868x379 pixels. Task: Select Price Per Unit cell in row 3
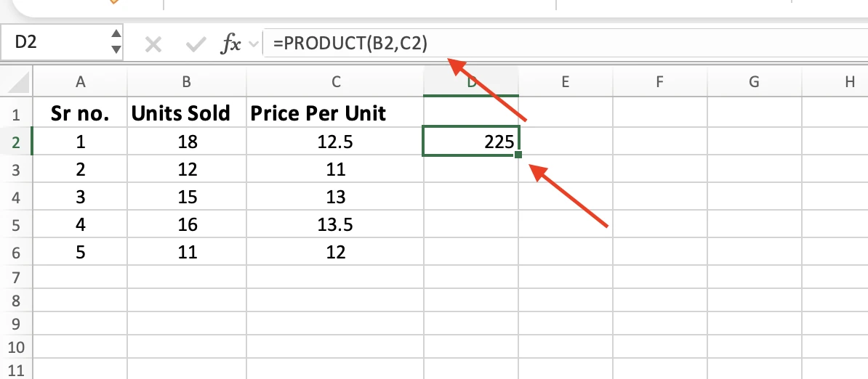click(x=335, y=169)
